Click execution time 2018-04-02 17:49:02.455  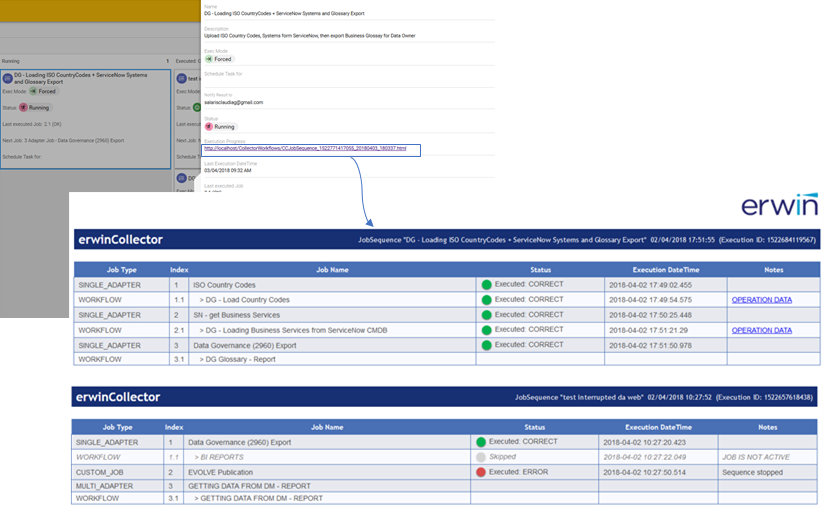[650, 285]
